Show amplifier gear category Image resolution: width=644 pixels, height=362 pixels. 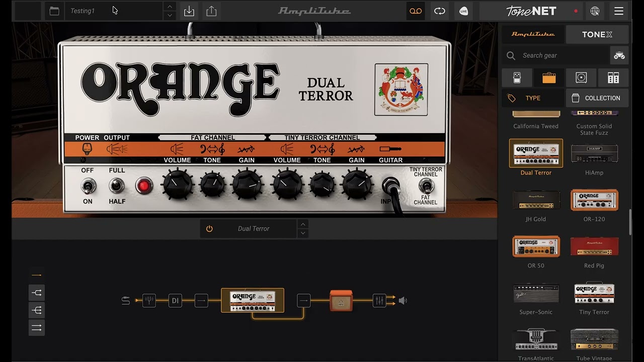tap(549, 78)
